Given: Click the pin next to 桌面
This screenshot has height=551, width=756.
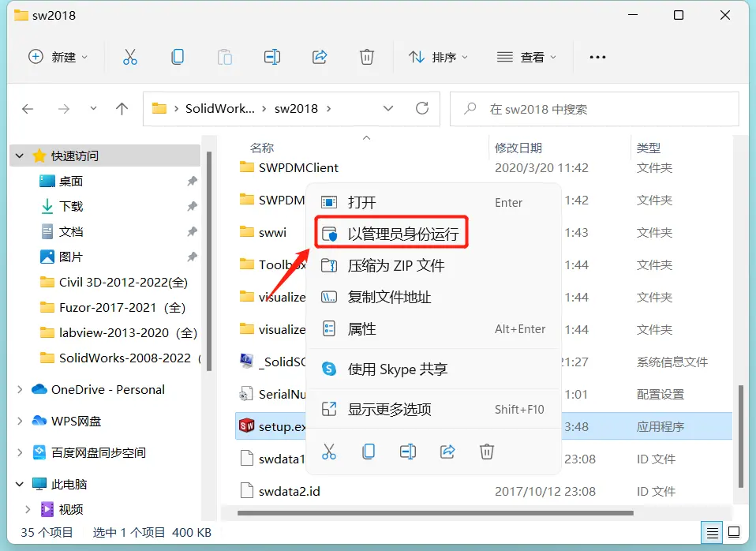Looking at the screenshot, I should (193, 182).
